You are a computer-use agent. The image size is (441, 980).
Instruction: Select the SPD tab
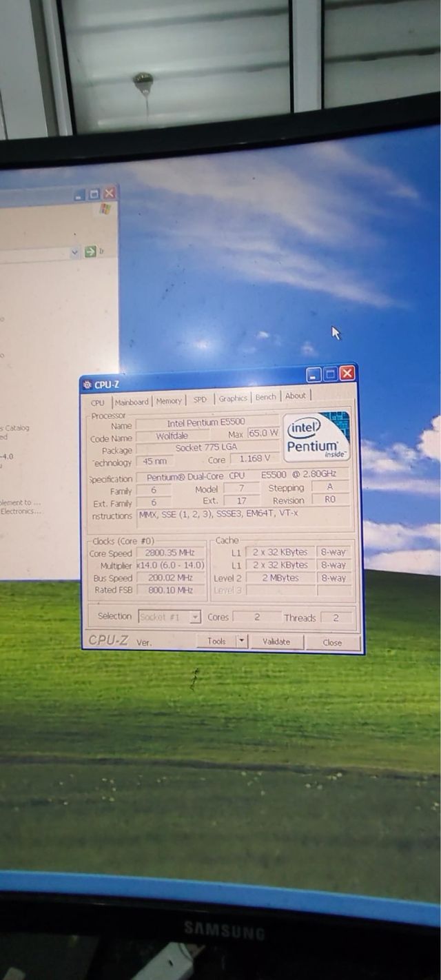(200, 399)
